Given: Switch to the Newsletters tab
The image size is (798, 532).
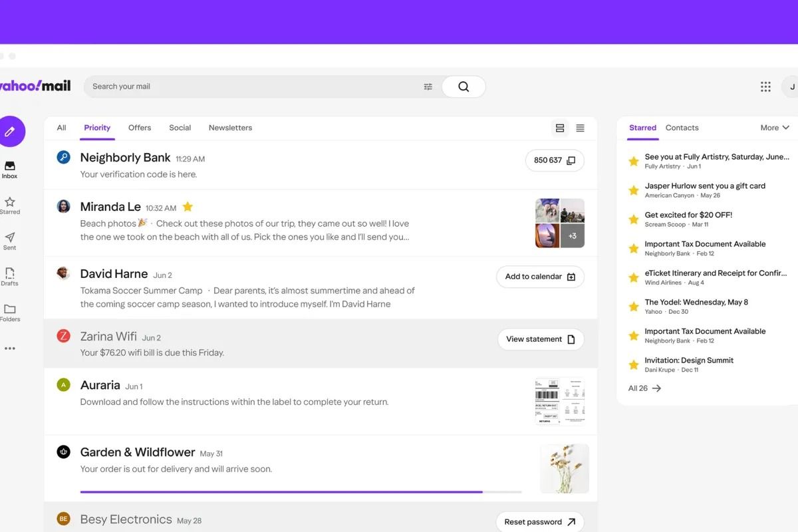Looking at the screenshot, I should point(230,127).
